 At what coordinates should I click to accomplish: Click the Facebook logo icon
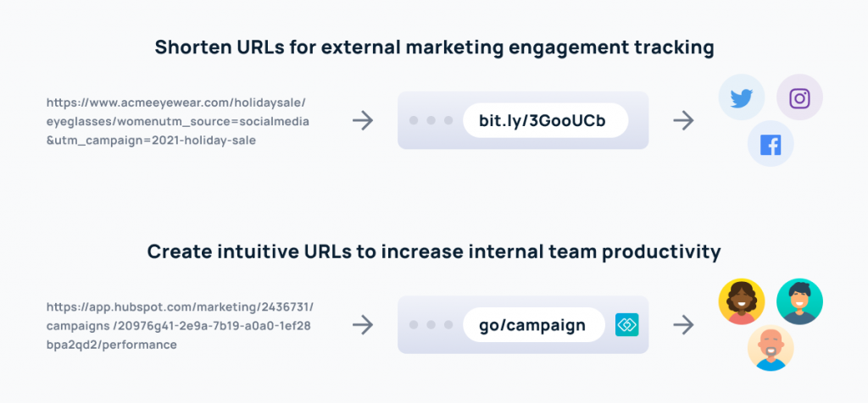pyautogui.click(x=770, y=144)
